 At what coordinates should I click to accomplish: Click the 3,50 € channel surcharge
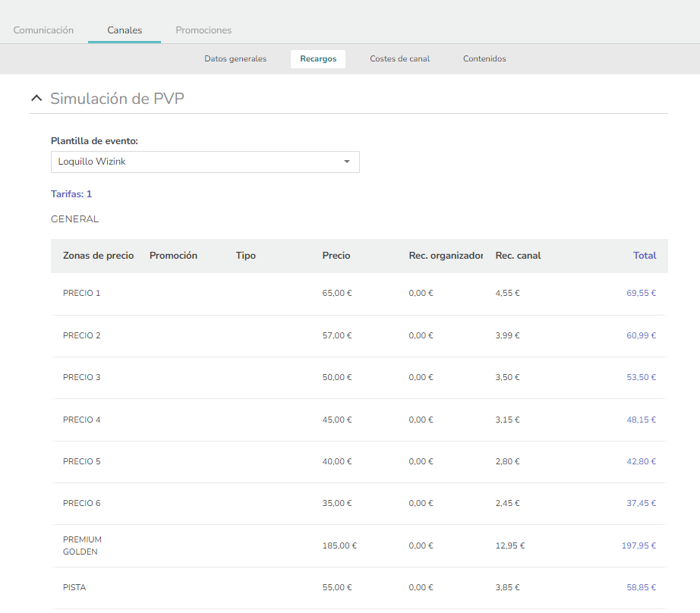point(508,378)
